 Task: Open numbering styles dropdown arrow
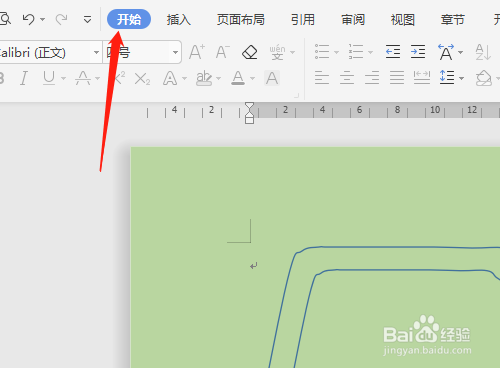(x=370, y=53)
